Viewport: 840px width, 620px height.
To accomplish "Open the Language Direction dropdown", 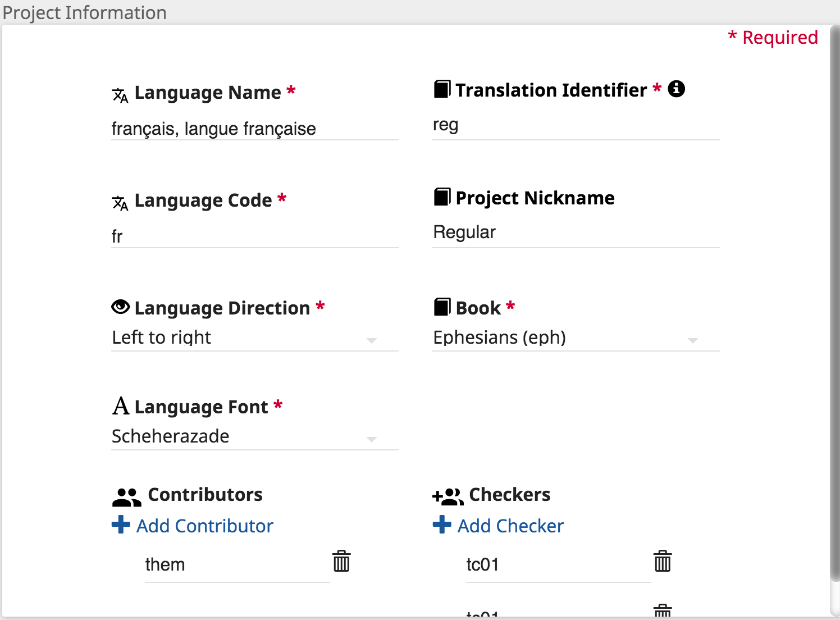I will tap(372, 340).
